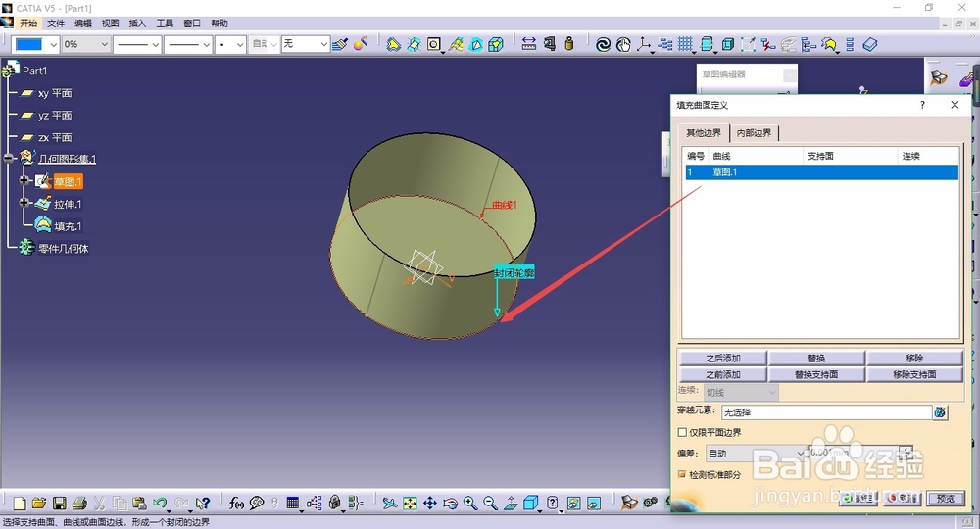Screen dimensions: 980x529
Task: Switch to the 内部边界 tab
Action: click(754, 132)
